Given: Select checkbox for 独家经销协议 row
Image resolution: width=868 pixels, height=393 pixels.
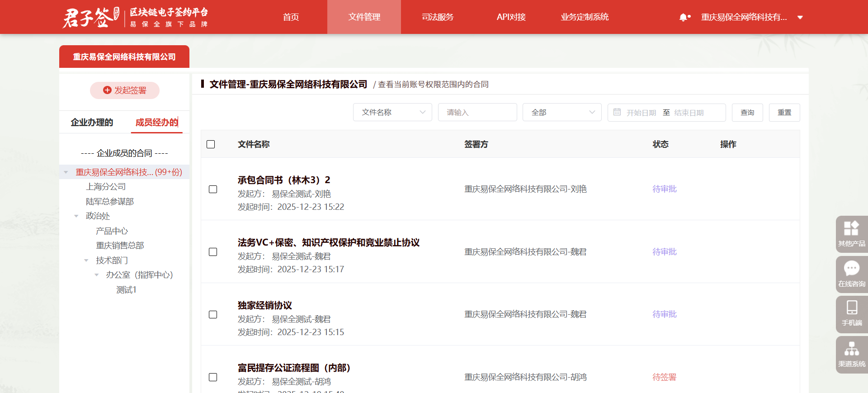Looking at the screenshot, I should (213, 314).
